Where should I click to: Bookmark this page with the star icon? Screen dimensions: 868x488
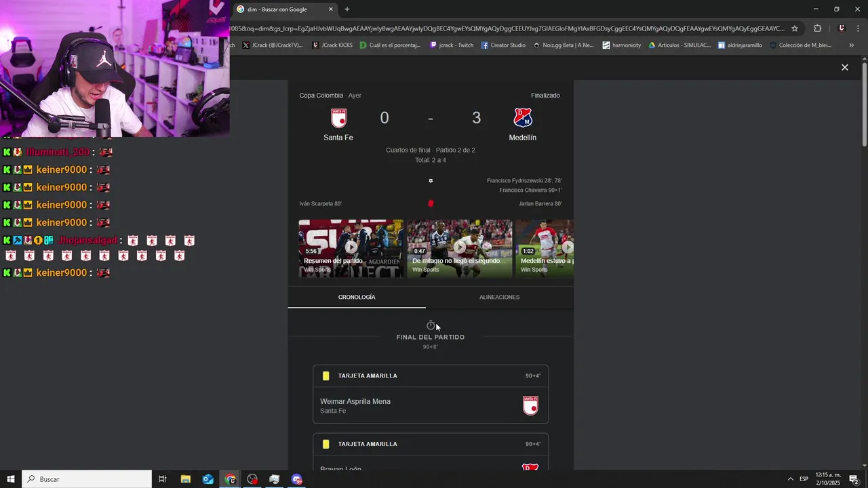795,28
